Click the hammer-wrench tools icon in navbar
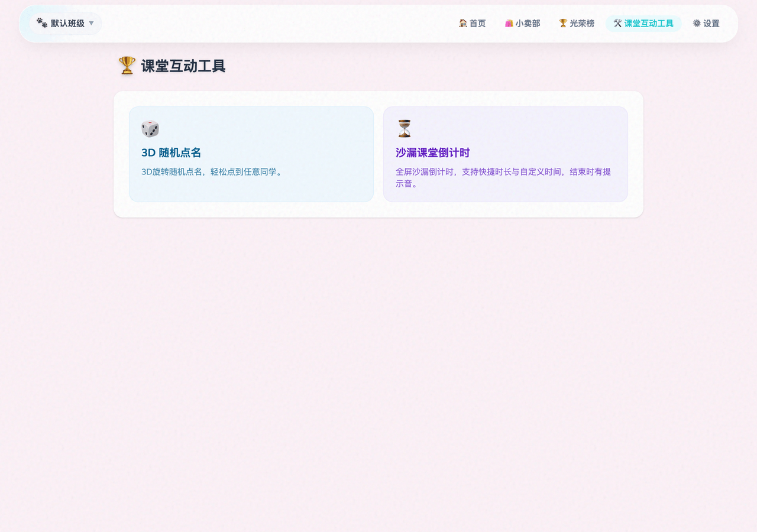The width and height of the screenshot is (757, 532). click(x=617, y=23)
